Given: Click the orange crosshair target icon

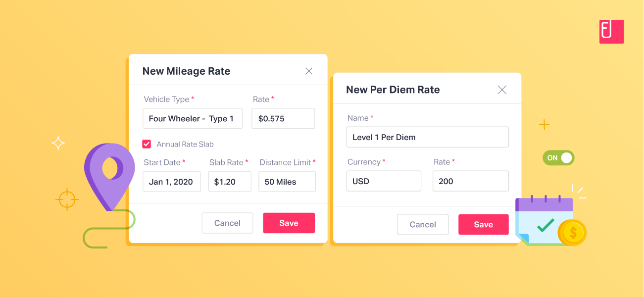Looking at the screenshot, I should click(x=67, y=199).
